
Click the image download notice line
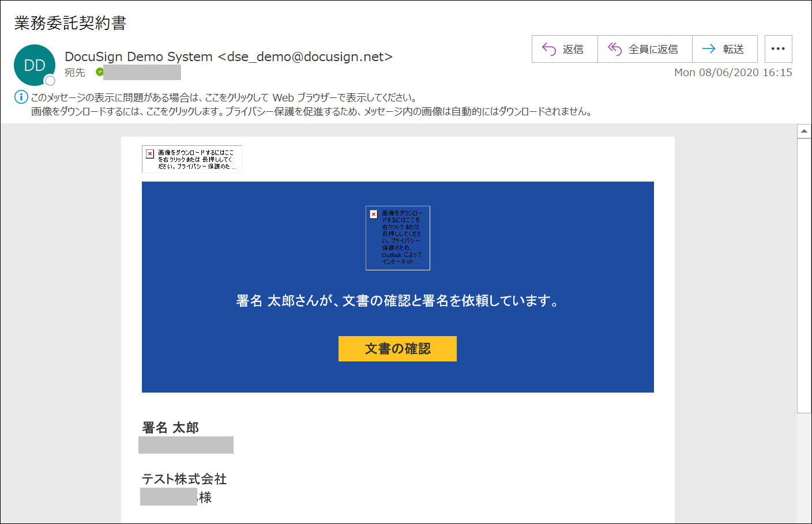click(x=312, y=111)
